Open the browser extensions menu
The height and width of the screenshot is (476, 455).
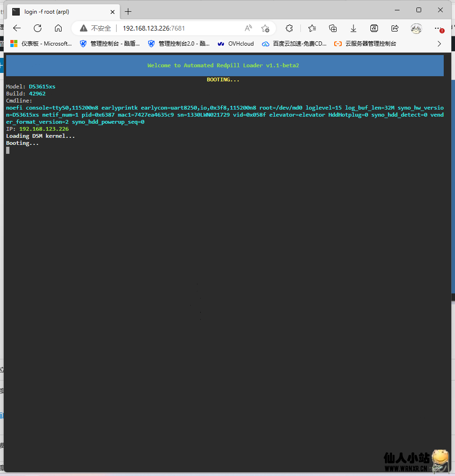click(x=290, y=28)
